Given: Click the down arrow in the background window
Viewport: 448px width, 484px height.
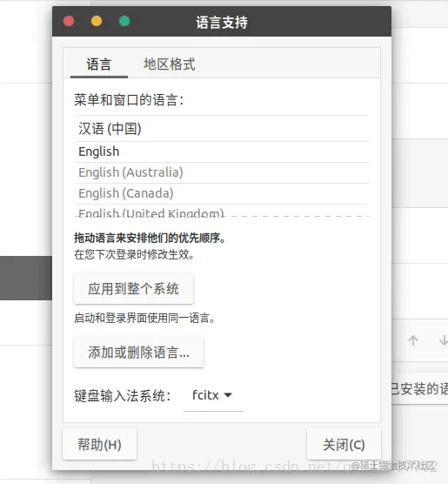Looking at the screenshot, I should click(444, 340).
